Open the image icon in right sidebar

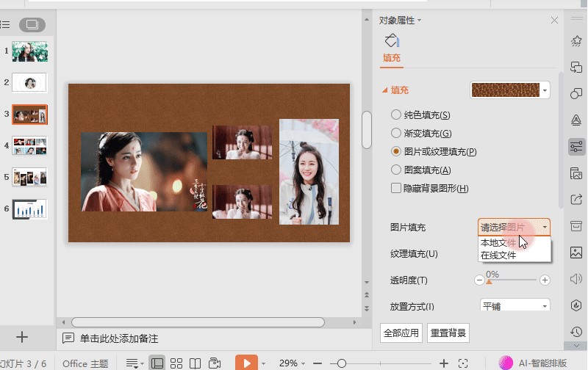click(x=576, y=253)
